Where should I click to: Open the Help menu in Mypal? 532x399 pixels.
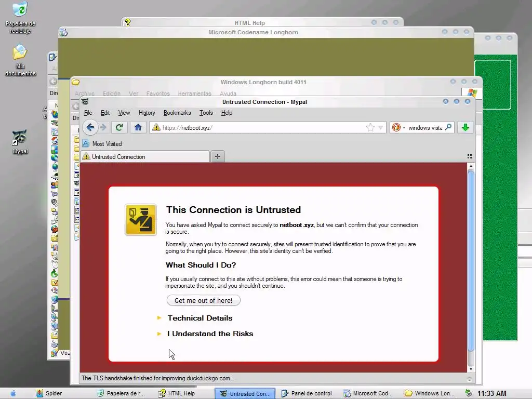click(x=227, y=113)
